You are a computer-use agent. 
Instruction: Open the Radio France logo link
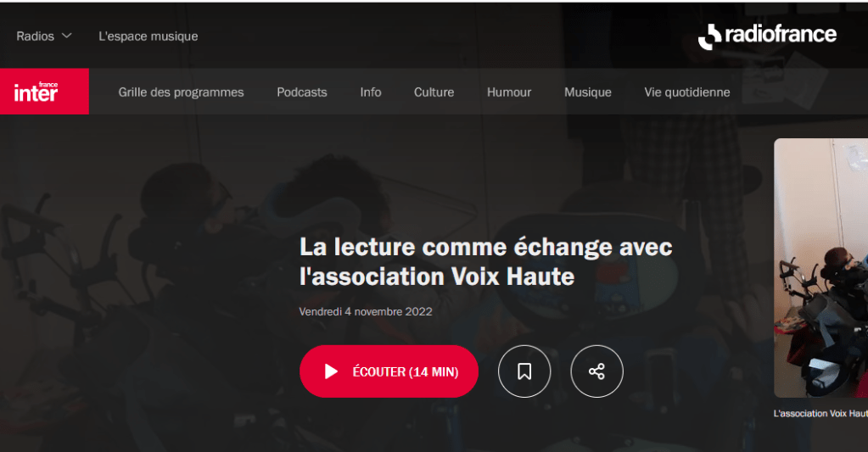tap(767, 36)
